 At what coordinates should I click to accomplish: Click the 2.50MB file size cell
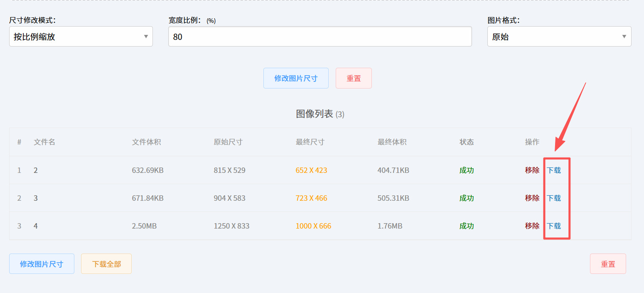tap(144, 226)
